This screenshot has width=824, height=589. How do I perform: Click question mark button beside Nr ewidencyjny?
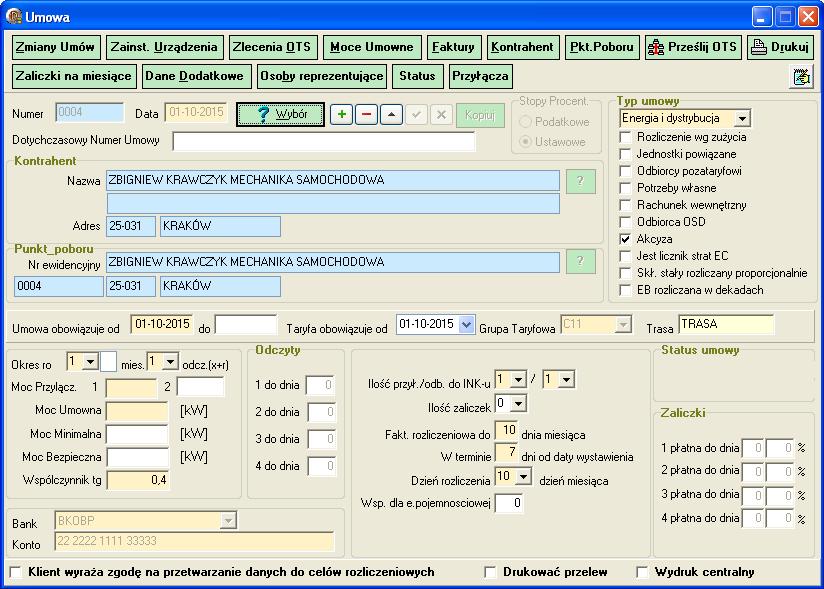pyautogui.click(x=581, y=262)
